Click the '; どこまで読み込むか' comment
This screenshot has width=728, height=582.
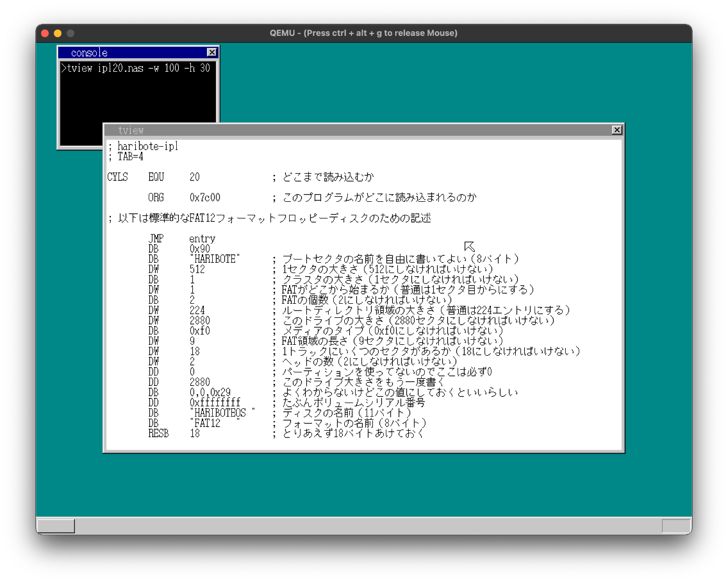[323, 177]
